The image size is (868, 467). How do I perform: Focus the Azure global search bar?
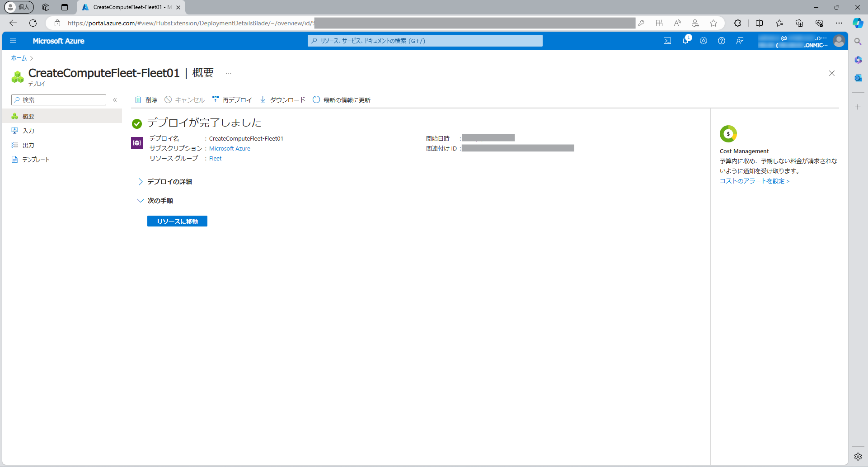[x=425, y=41]
